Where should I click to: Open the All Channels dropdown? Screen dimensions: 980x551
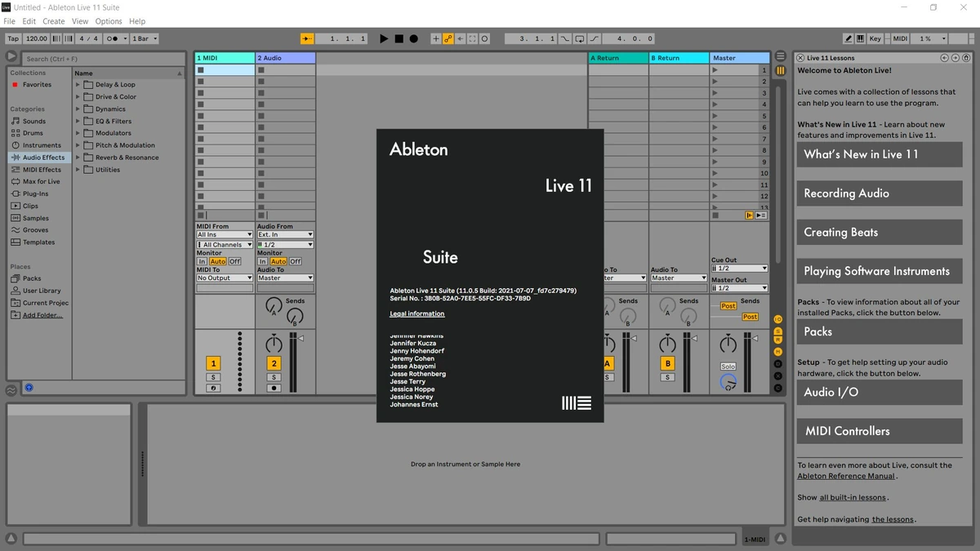click(225, 245)
